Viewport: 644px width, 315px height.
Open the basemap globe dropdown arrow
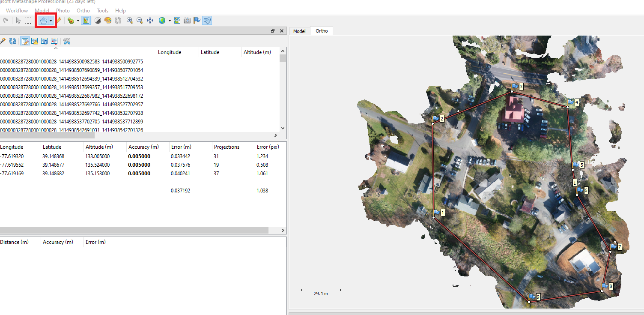click(170, 21)
